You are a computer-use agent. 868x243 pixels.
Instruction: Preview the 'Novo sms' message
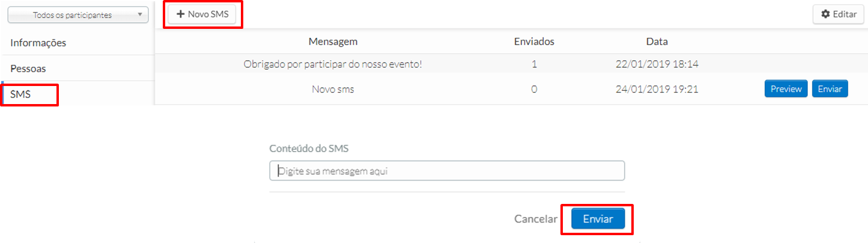(x=786, y=89)
